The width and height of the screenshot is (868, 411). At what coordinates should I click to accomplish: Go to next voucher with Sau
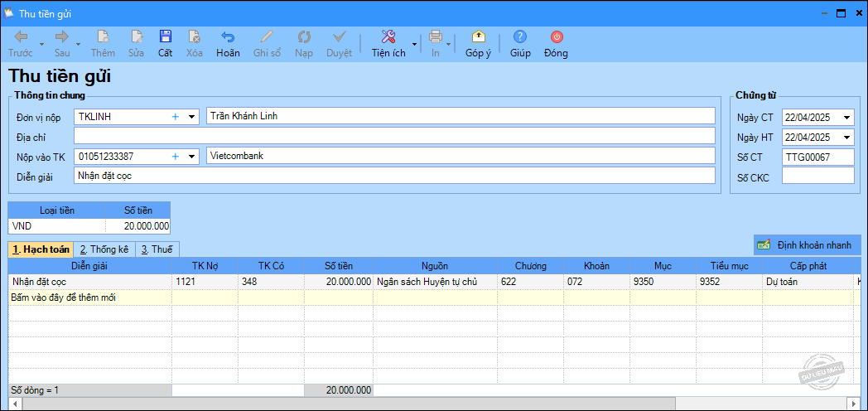(62, 44)
